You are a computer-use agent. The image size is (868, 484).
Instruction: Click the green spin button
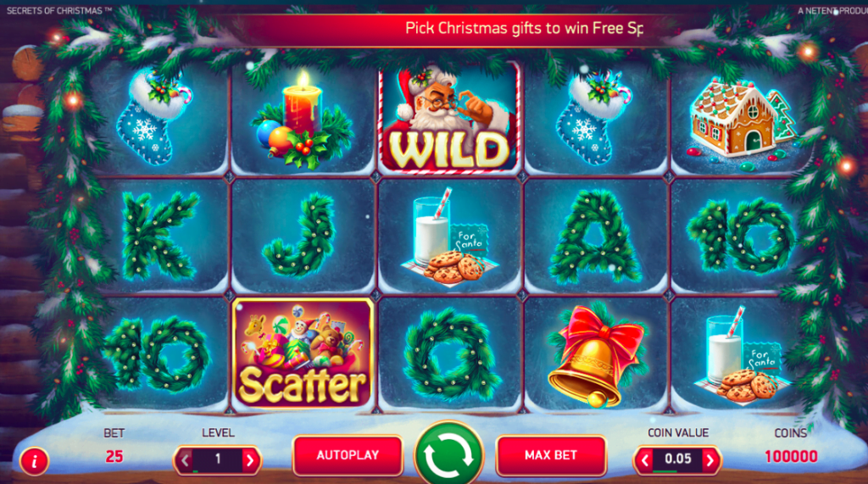point(448,454)
